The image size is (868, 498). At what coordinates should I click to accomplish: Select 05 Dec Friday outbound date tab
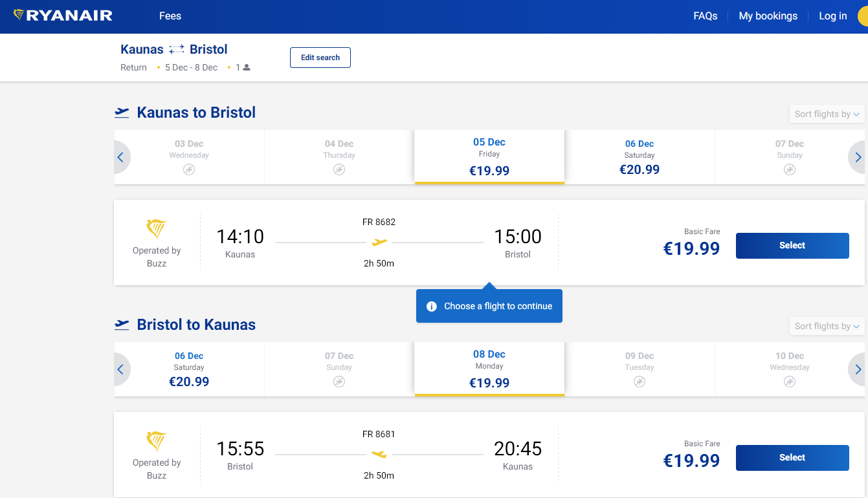[x=489, y=157]
